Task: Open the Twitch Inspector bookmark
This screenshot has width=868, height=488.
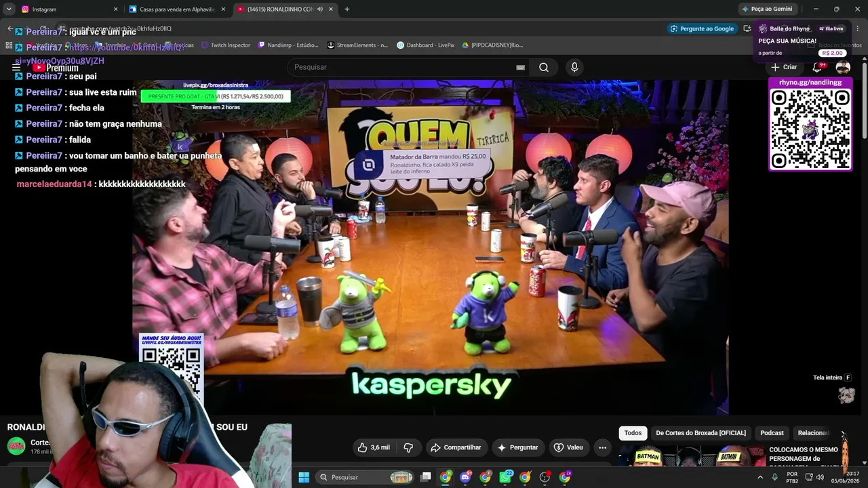Action: point(225,45)
